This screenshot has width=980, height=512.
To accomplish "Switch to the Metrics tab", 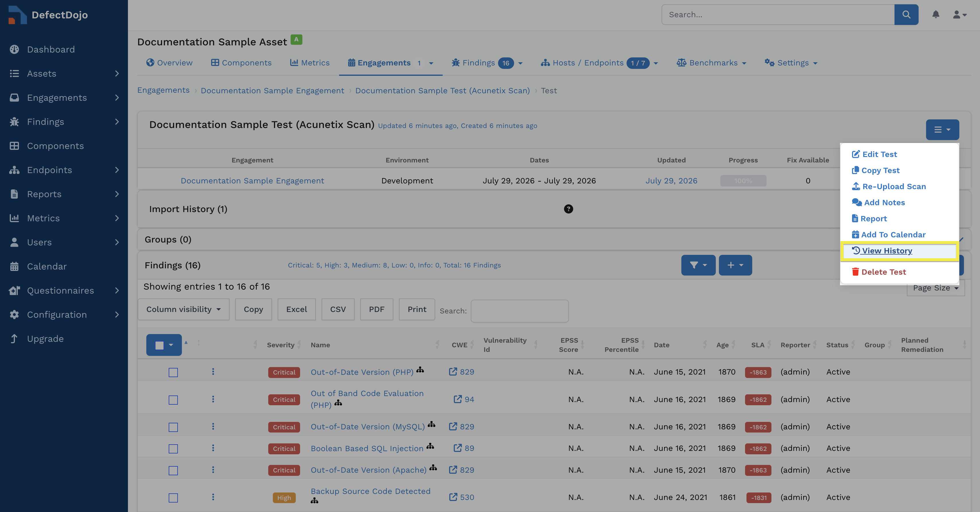I will (310, 63).
